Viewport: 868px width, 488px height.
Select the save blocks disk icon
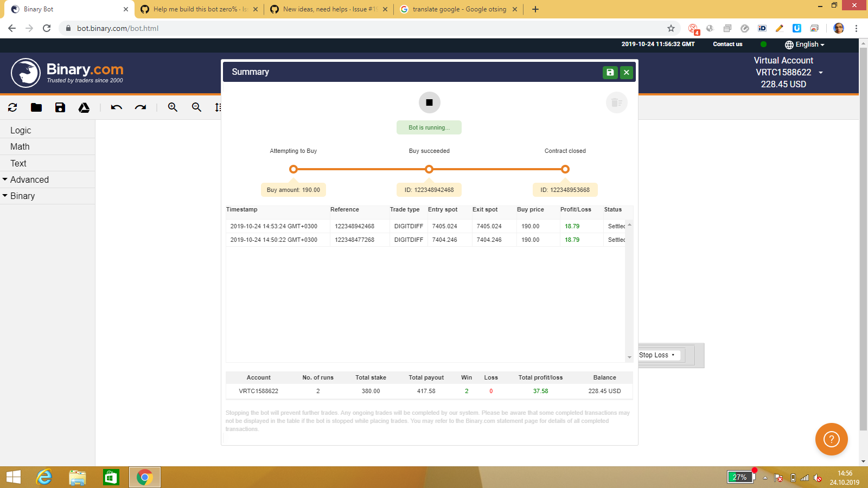[x=60, y=107]
